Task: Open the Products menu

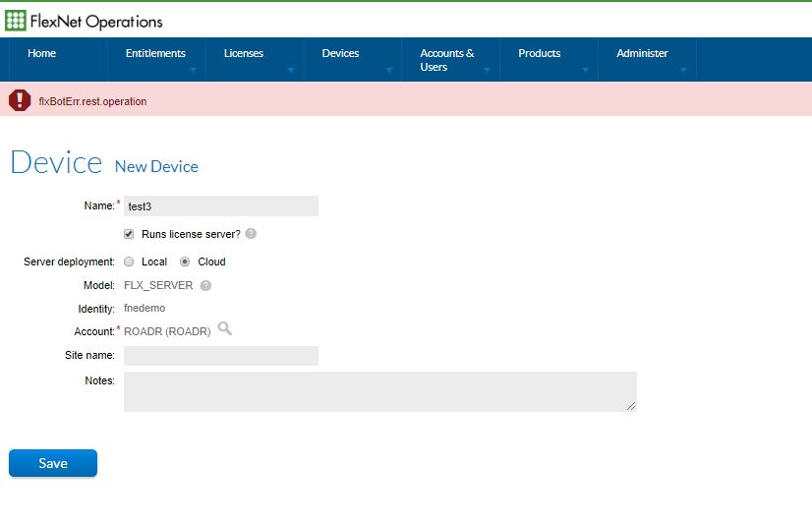Action: coord(539,53)
